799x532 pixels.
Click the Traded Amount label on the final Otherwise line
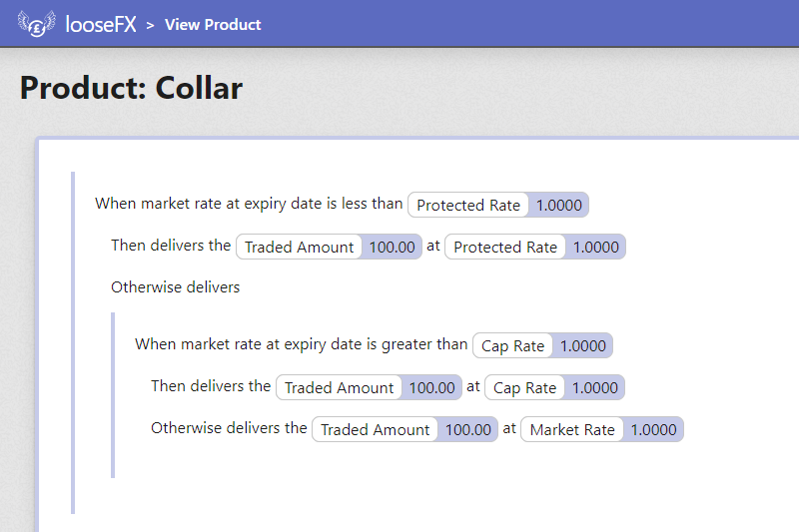pos(376,429)
